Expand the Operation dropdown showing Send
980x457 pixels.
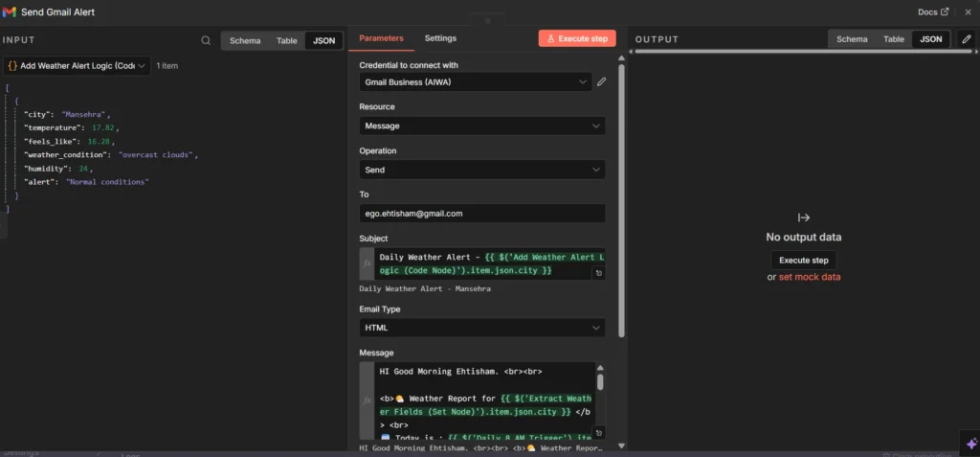(x=481, y=170)
